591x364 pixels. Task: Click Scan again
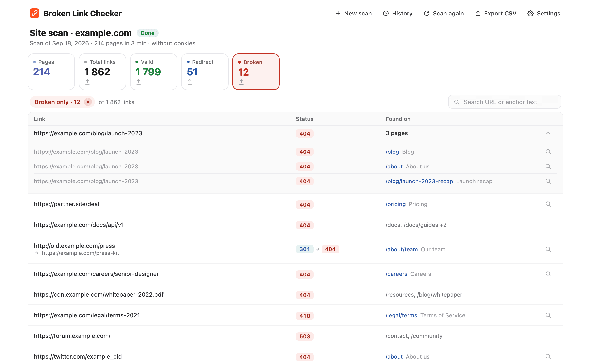point(444,13)
